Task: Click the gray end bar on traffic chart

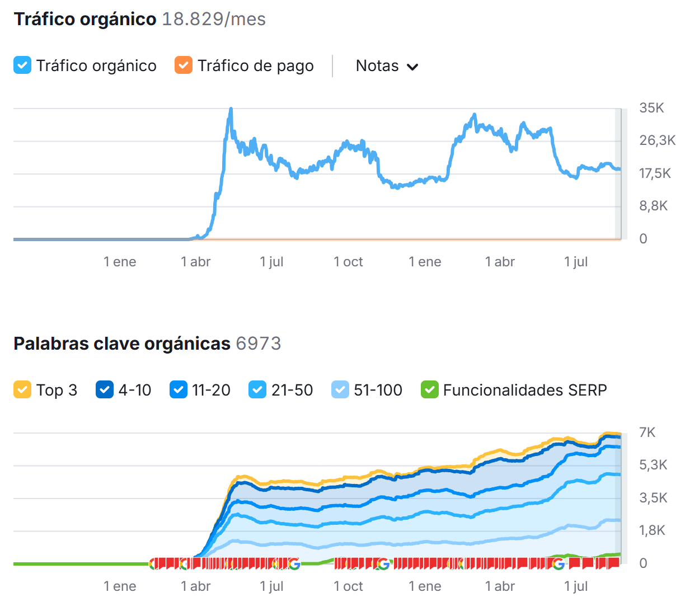Action: point(618,173)
